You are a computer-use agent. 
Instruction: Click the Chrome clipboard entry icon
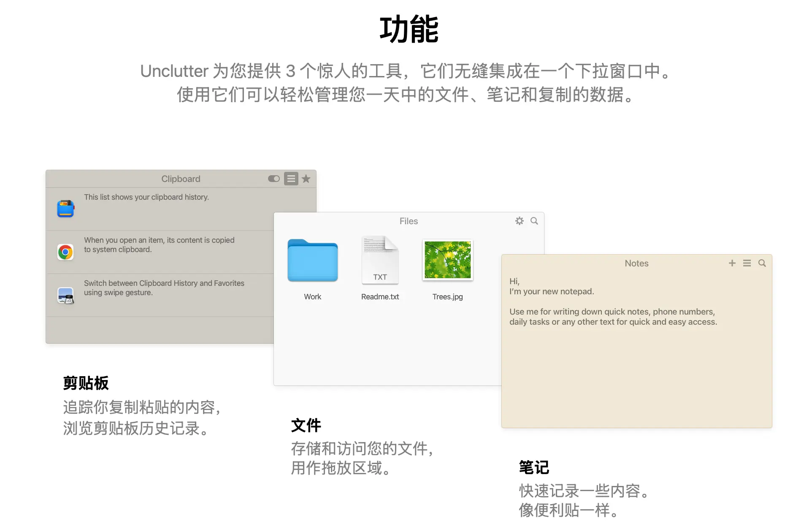pos(65,252)
